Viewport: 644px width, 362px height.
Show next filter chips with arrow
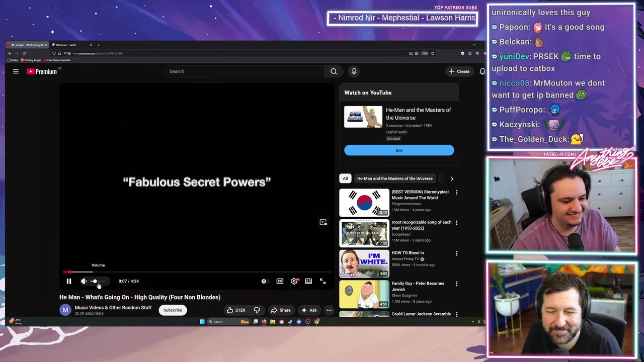tap(452, 178)
